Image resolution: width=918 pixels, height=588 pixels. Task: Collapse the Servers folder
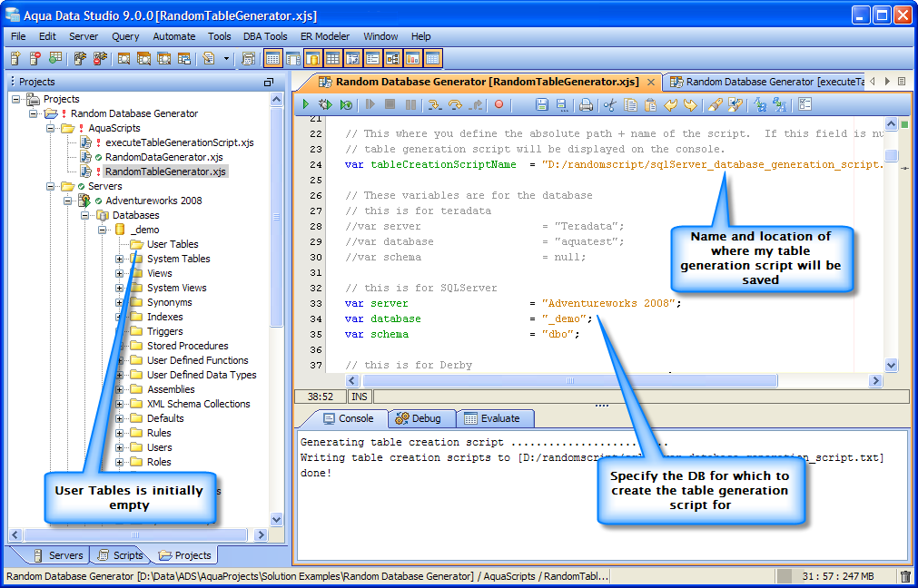pyautogui.click(x=51, y=186)
